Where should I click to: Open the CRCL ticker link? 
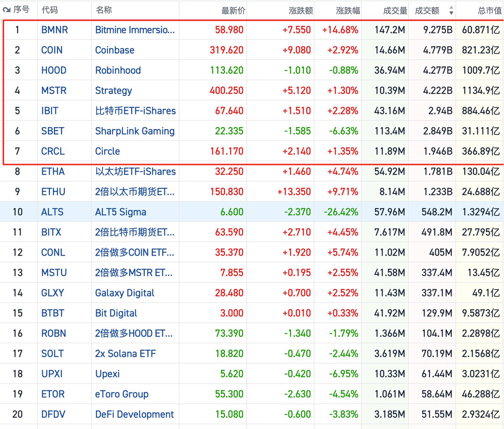[x=53, y=151]
